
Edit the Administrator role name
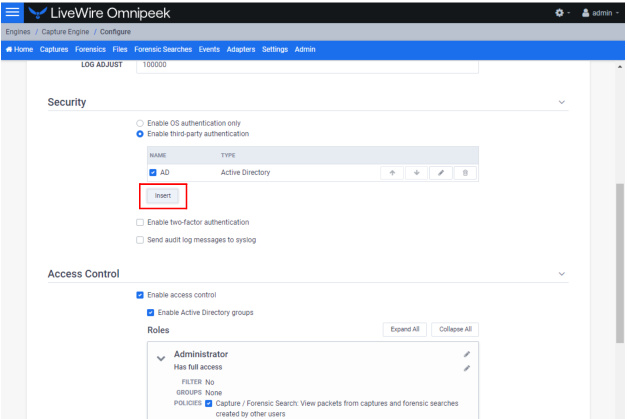467,354
